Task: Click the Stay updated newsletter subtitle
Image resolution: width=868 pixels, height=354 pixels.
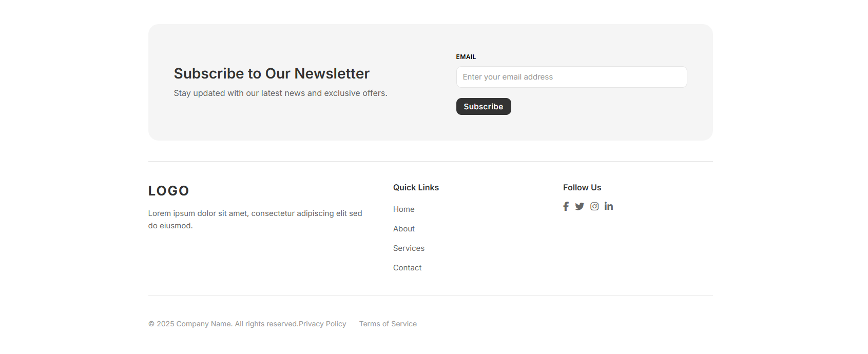Action: pyautogui.click(x=280, y=93)
